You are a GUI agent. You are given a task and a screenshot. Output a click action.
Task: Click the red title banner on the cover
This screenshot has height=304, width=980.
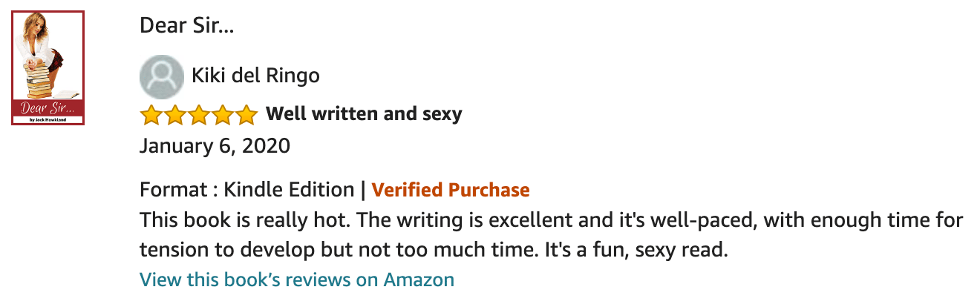[x=48, y=110]
